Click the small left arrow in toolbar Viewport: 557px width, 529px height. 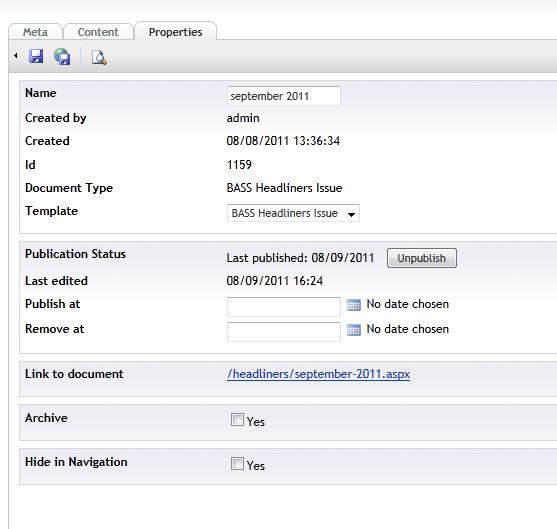(x=16, y=55)
